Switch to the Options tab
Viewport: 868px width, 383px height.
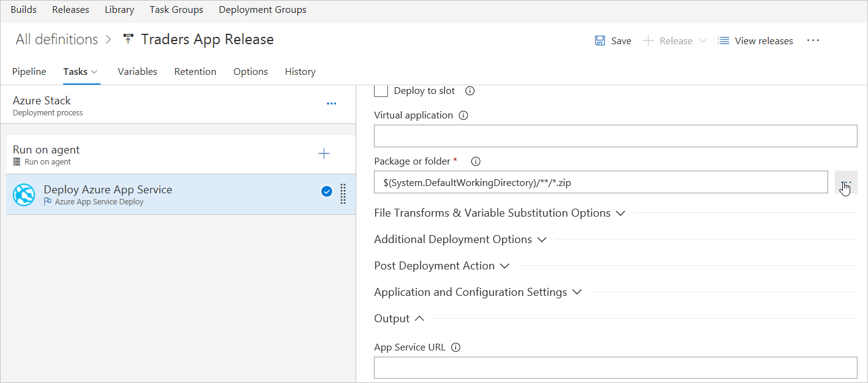pos(251,72)
